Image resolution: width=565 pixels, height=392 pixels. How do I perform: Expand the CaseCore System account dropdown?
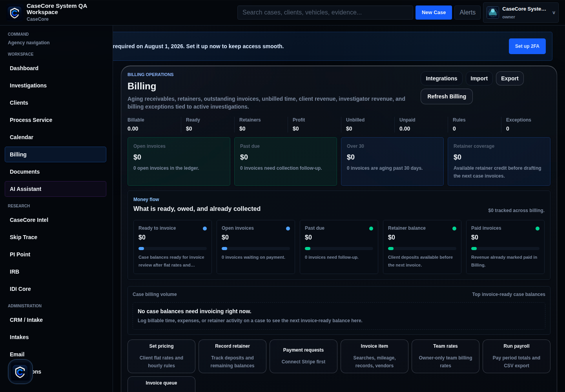(521, 13)
